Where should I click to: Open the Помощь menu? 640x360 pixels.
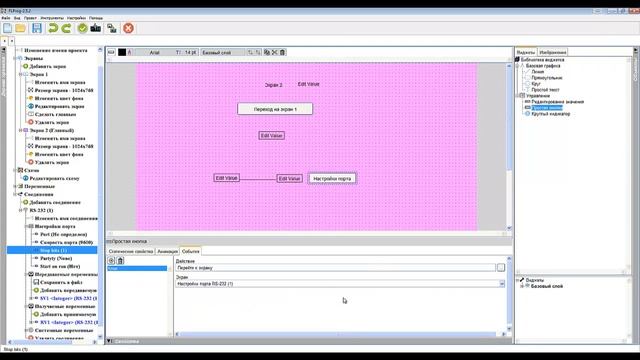click(96, 18)
